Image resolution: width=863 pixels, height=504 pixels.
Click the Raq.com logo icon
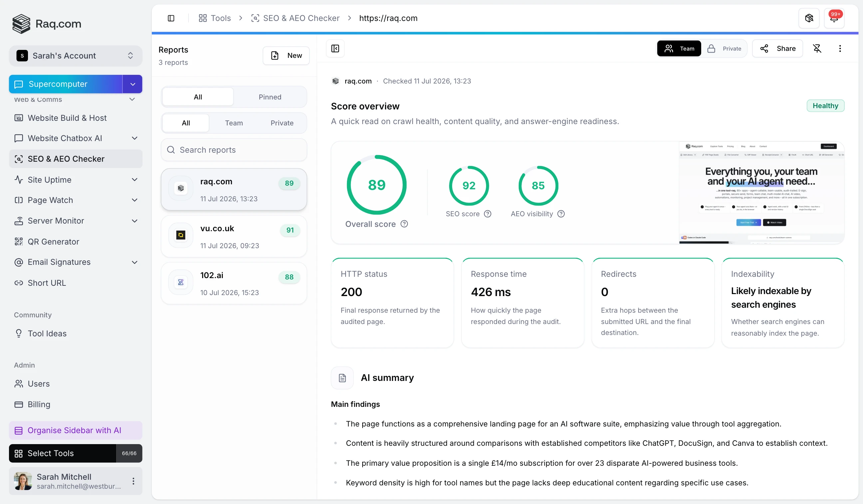[x=21, y=24]
